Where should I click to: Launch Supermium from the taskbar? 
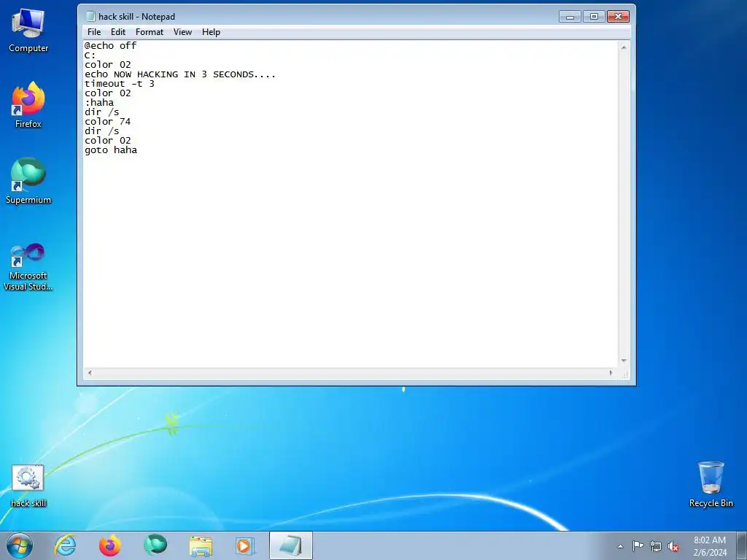click(x=155, y=545)
